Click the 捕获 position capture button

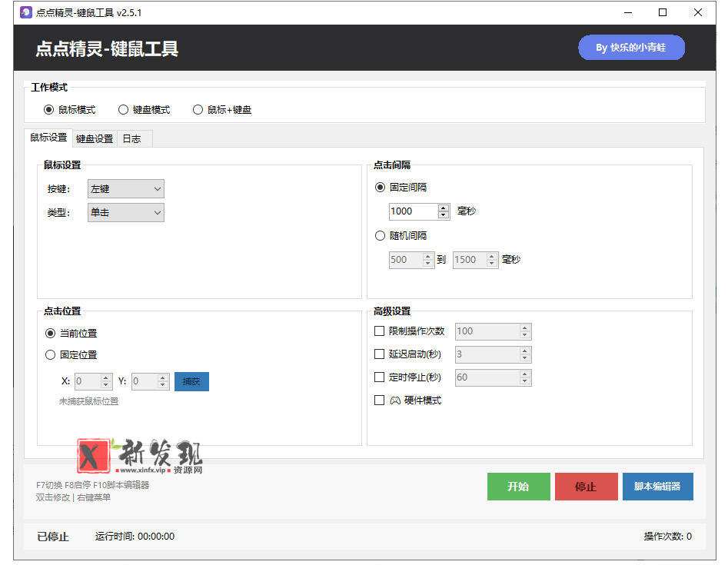191,381
